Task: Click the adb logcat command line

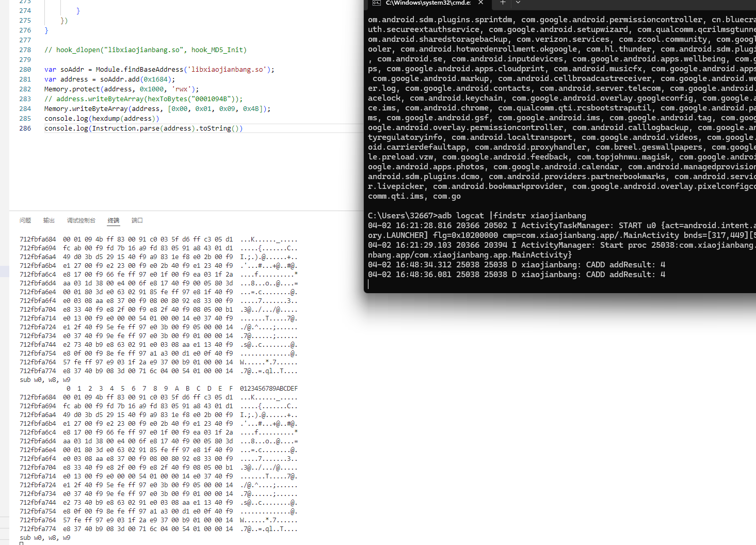Action: pyautogui.click(x=477, y=216)
